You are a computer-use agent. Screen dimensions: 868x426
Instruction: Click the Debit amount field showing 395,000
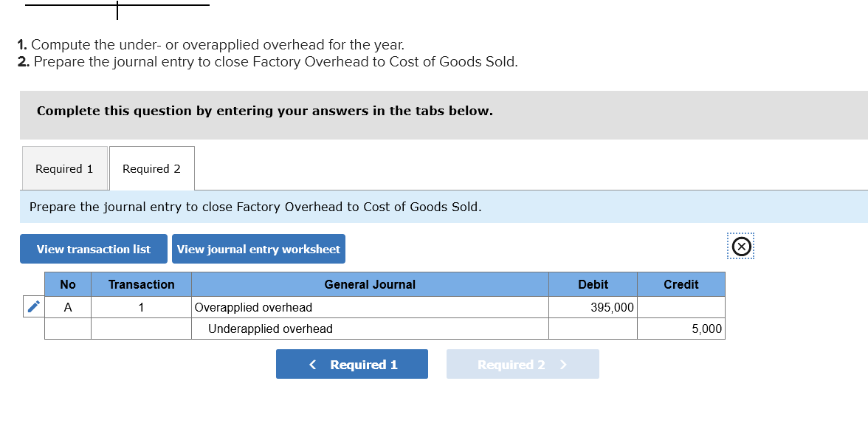click(593, 307)
